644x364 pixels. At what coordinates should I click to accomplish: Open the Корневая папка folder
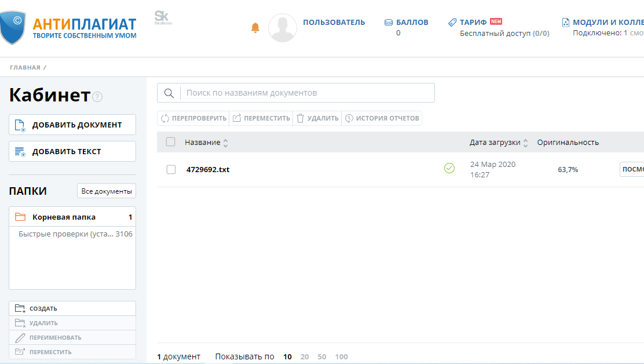tap(64, 217)
